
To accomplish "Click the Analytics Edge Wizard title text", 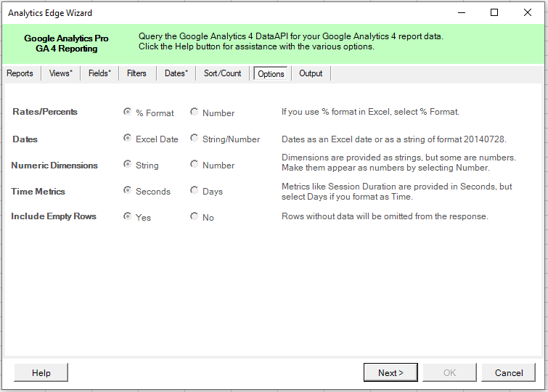I will [x=50, y=13].
